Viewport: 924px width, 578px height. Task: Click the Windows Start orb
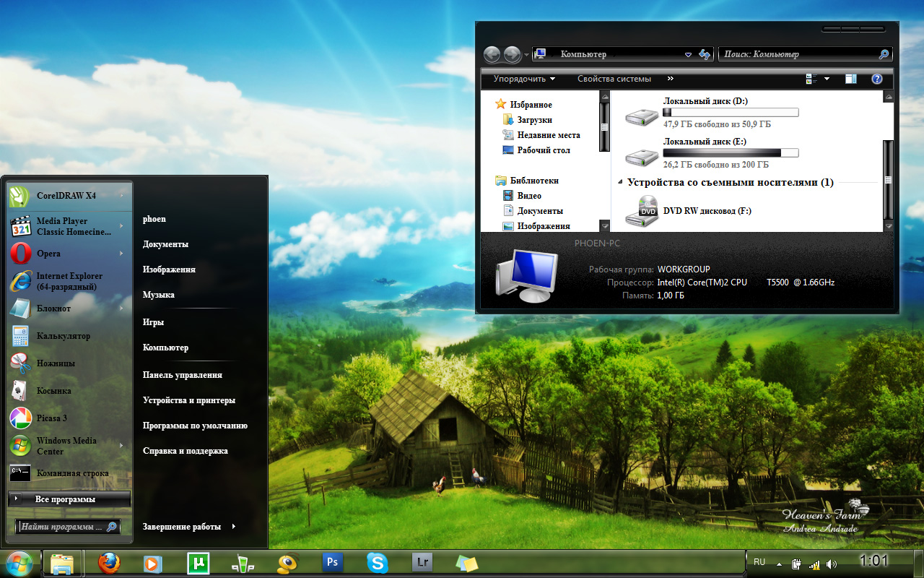point(19,563)
